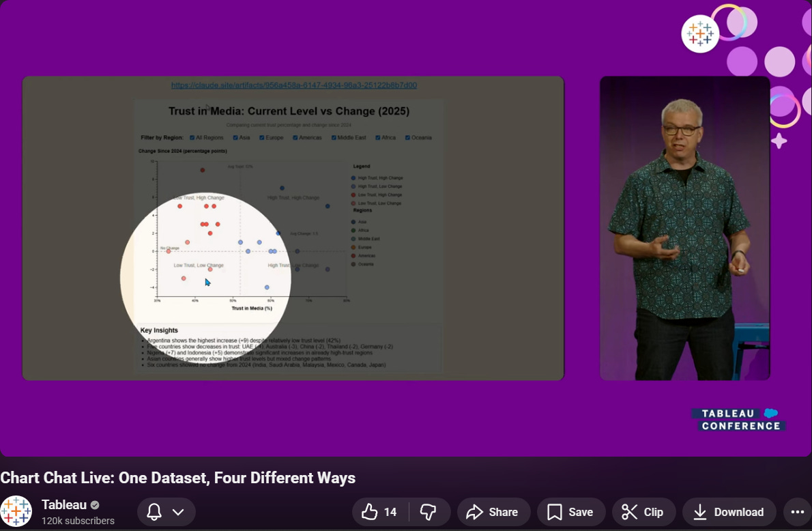812x531 pixels.
Task: Click the Trust in Media chart title
Action: pos(289,111)
